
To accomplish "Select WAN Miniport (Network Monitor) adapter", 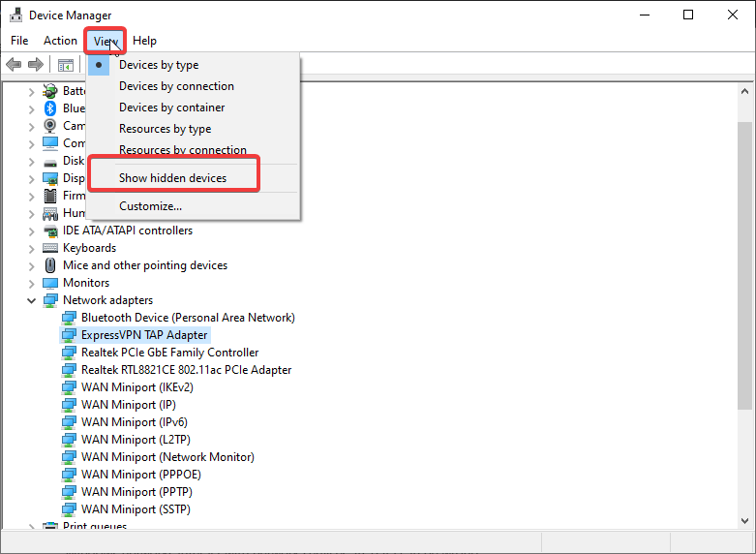I will [x=167, y=456].
